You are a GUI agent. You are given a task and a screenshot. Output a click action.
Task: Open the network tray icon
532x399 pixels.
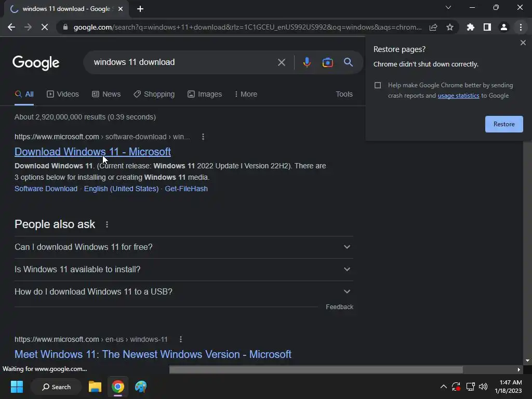point(470,387)
